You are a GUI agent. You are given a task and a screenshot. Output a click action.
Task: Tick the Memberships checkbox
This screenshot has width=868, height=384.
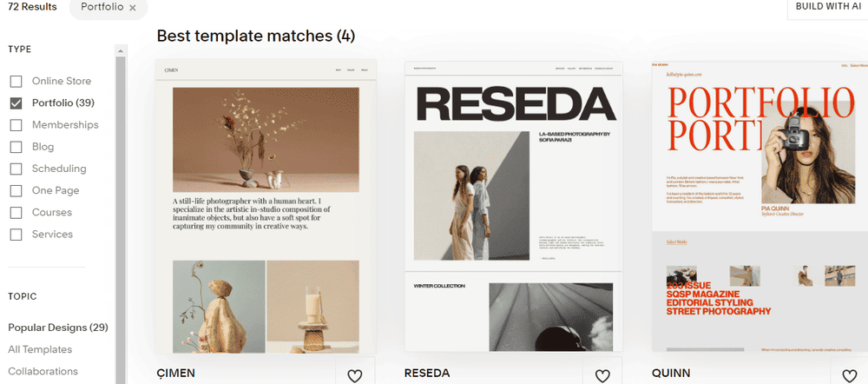tap(16, 125)
